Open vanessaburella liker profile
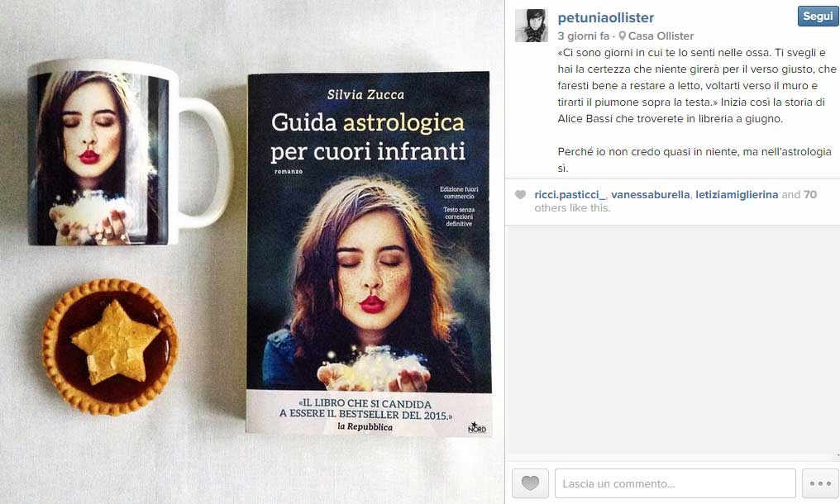 pyautogui.click(x=650, y=195)
